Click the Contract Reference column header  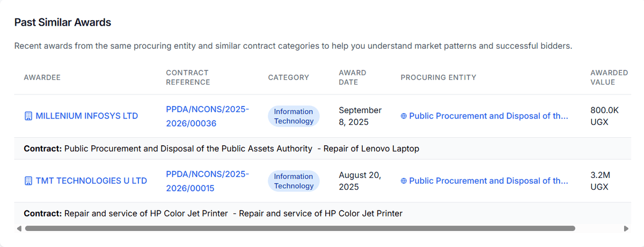188,78
